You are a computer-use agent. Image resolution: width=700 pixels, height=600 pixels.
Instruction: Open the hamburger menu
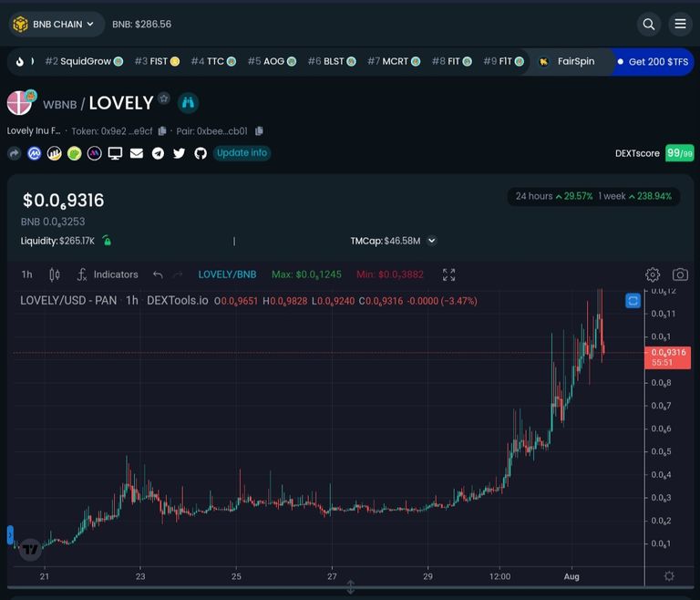click(x=680, y=24)
